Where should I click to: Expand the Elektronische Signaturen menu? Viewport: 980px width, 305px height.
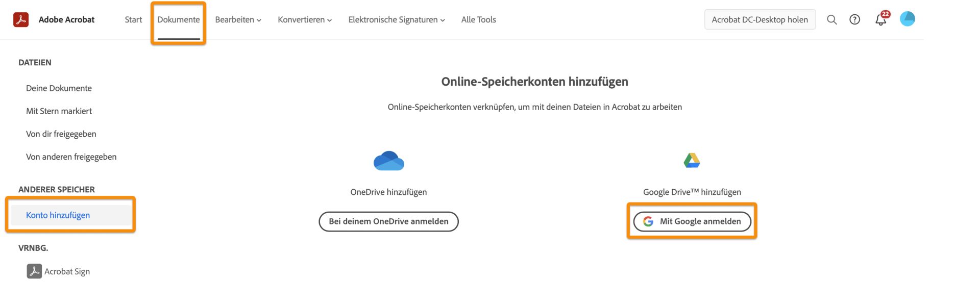coord(396,19)
